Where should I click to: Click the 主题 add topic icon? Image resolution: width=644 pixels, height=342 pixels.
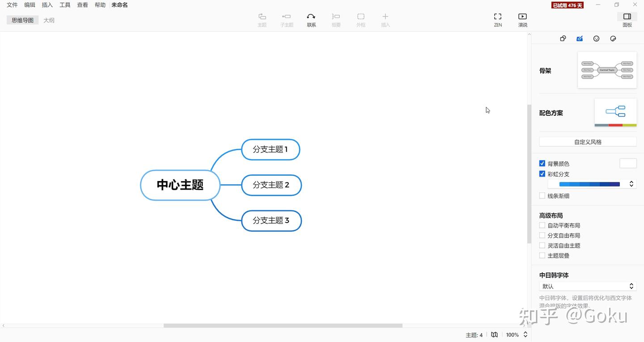pos(262,17)
